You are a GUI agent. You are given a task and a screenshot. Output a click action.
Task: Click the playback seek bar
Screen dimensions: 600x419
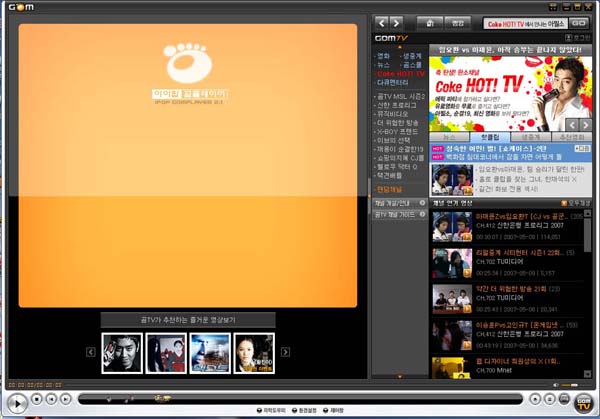[300, 399]
